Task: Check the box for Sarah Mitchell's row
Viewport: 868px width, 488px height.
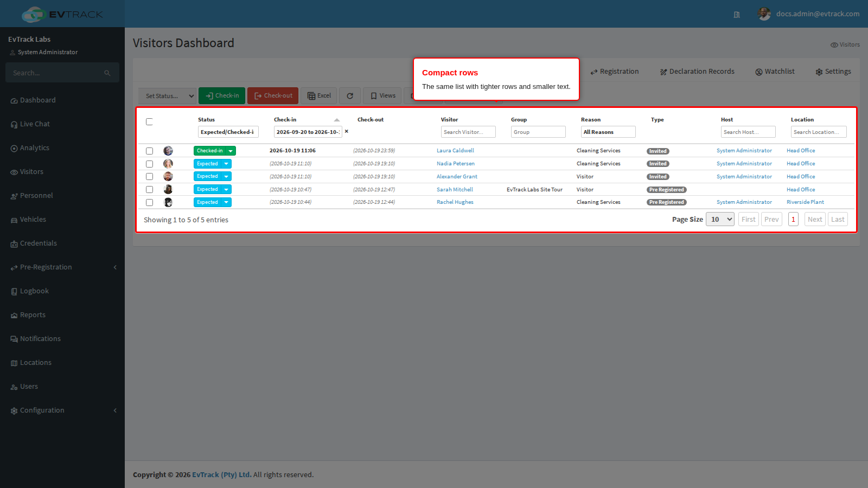Action: pyautogui.click(x=149, y=190)
